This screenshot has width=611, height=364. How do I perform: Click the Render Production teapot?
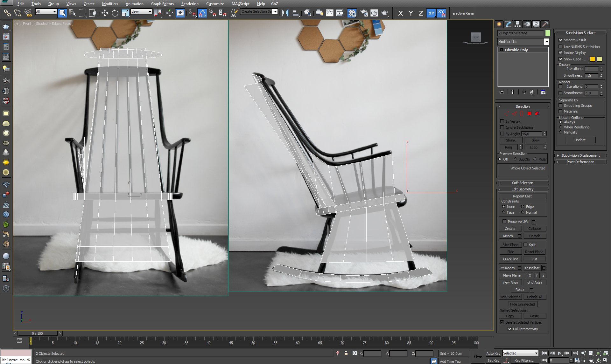click(384, 13)
